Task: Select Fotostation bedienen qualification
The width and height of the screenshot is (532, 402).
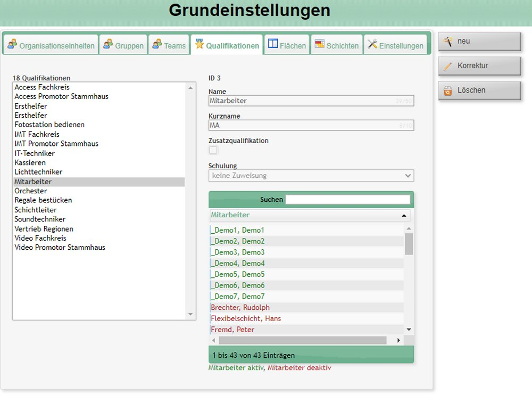Action: (x=99, y=125)
